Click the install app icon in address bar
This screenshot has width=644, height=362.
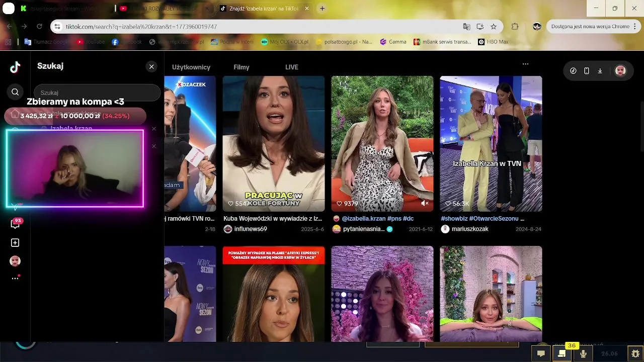pos(480,27)
